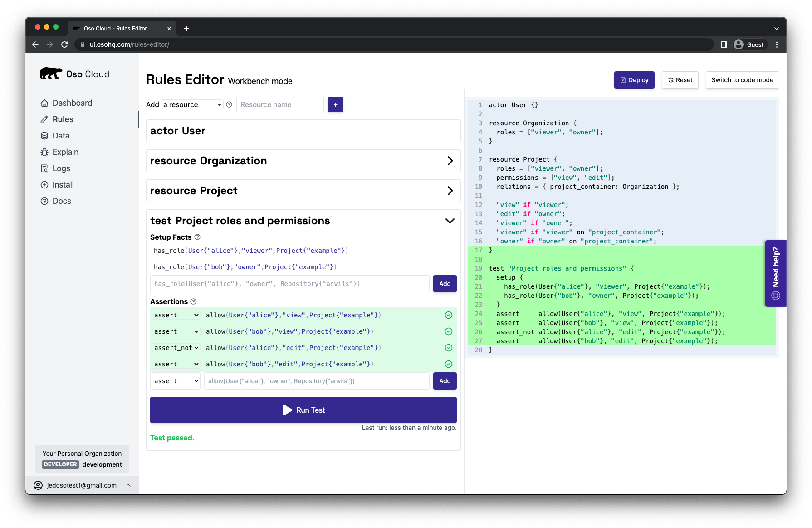Open the browser three-dot menu

(x=777, y=44)
